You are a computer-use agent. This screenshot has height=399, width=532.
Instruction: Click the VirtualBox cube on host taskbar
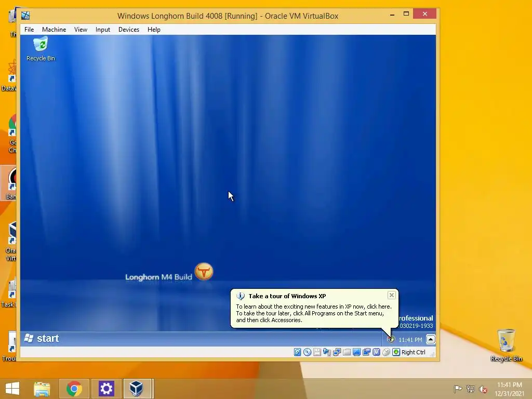click(137, 389)
